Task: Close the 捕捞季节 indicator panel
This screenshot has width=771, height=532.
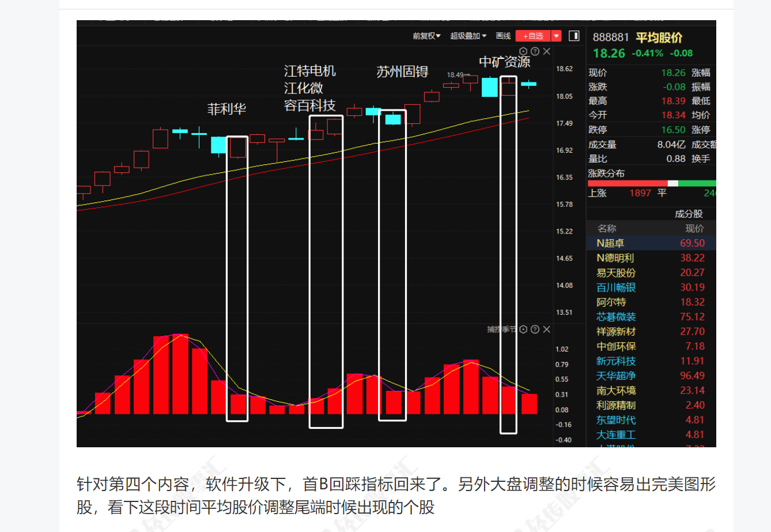Action: [547, 329]
